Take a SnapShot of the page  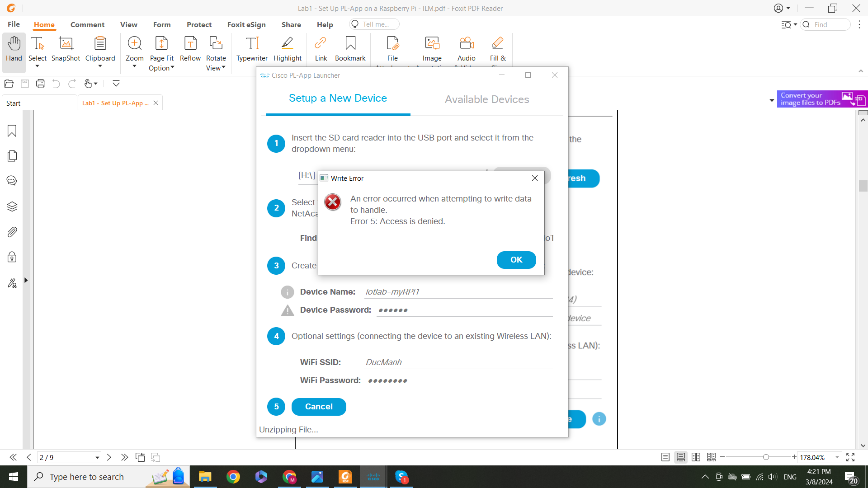pos(65,50)
